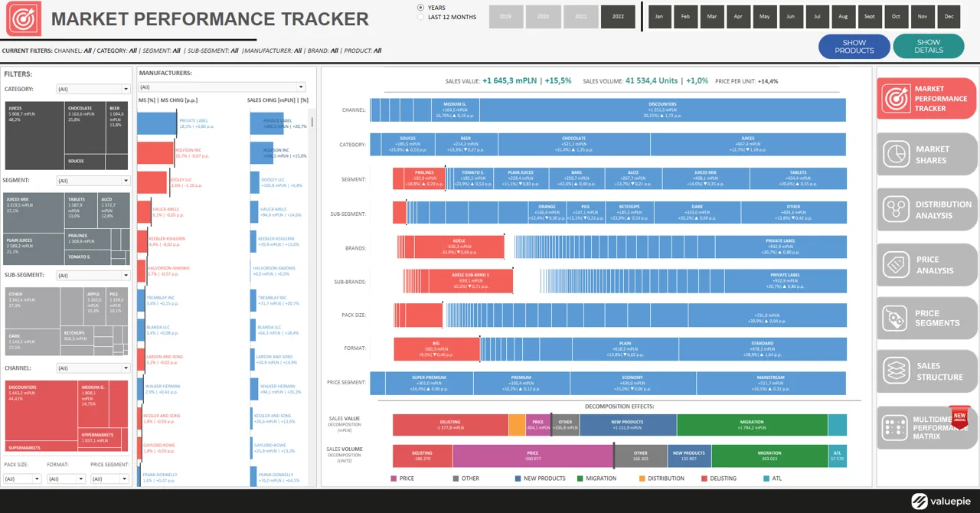980x513 pixels.
Task: Open the CATEGORY filter dropdown
Action: pos(93,89)
